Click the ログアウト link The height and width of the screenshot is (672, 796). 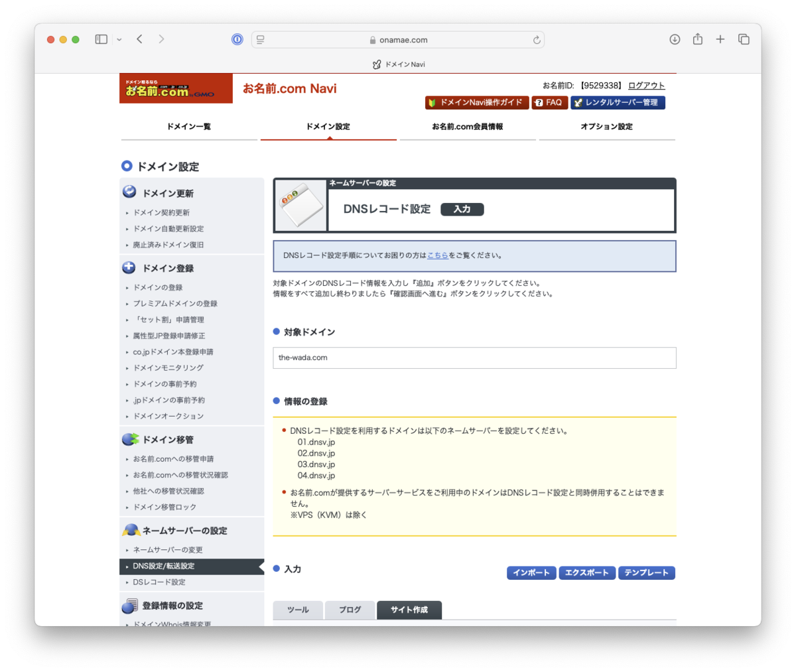click(646, 86)
